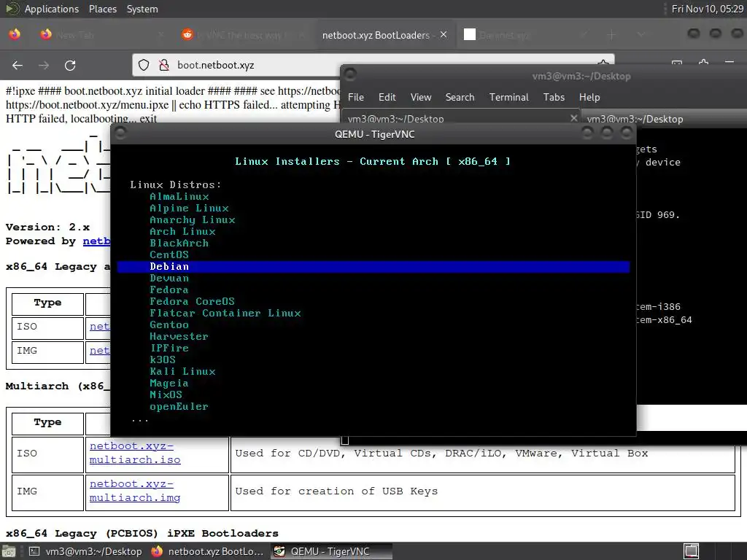Switch to the New Tab browser tab
This screenshot has width=747, height=560.
102,35
